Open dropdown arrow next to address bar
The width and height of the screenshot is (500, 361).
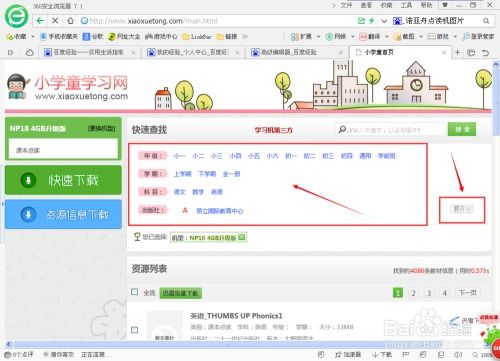click(x=384, y=21)
